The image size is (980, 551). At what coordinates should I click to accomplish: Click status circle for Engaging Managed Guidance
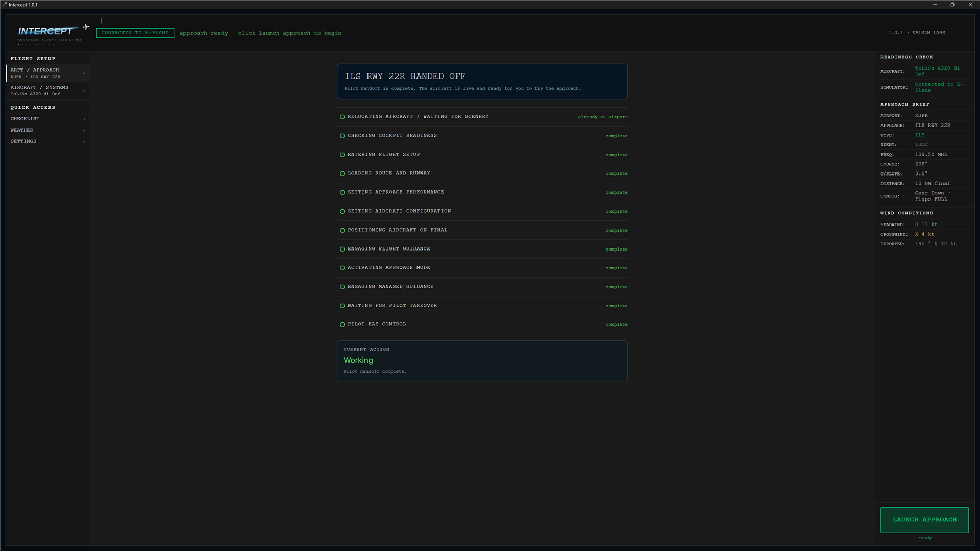point(342,287)
